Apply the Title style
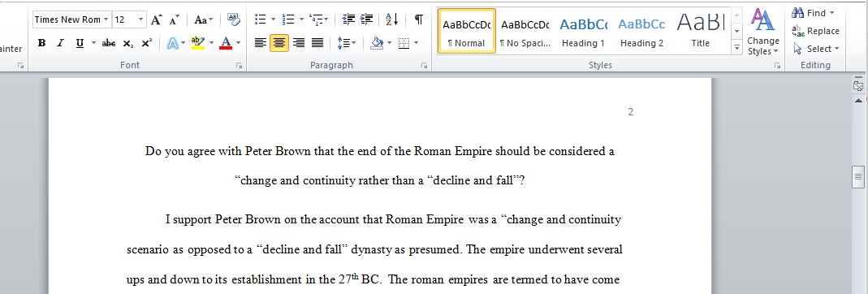Image resolution: width=868 pixels, height=294 pixels. pyautogui.click(x=700, y=31)
